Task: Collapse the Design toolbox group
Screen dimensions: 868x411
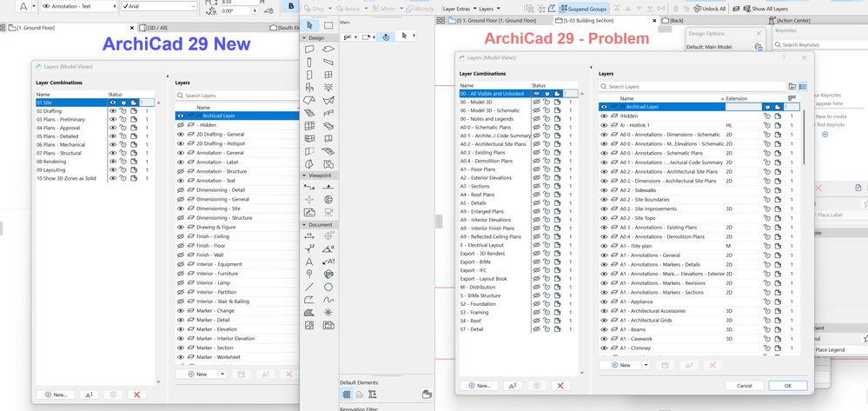Action: point(304,37)
